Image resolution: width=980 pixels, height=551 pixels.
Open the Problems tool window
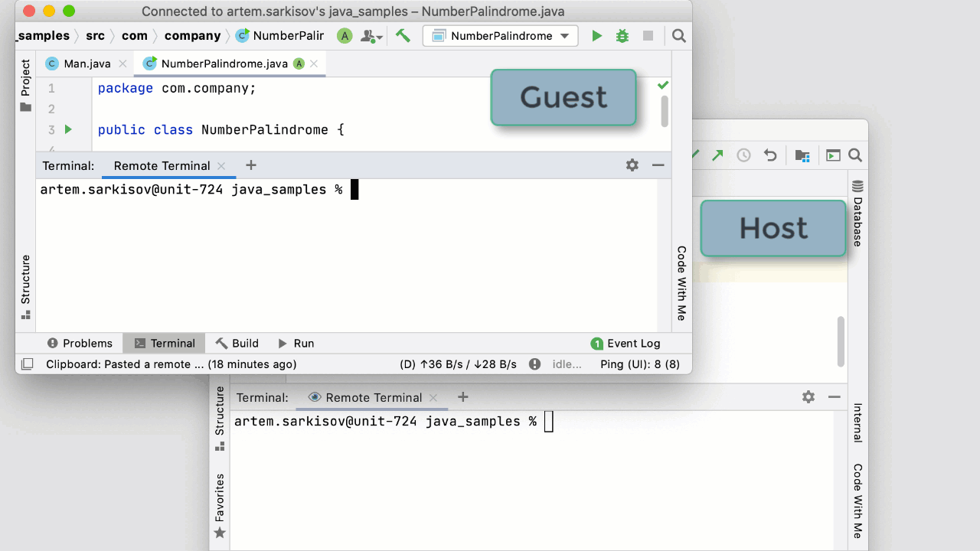pyautogui.click(x=80, y=344)
